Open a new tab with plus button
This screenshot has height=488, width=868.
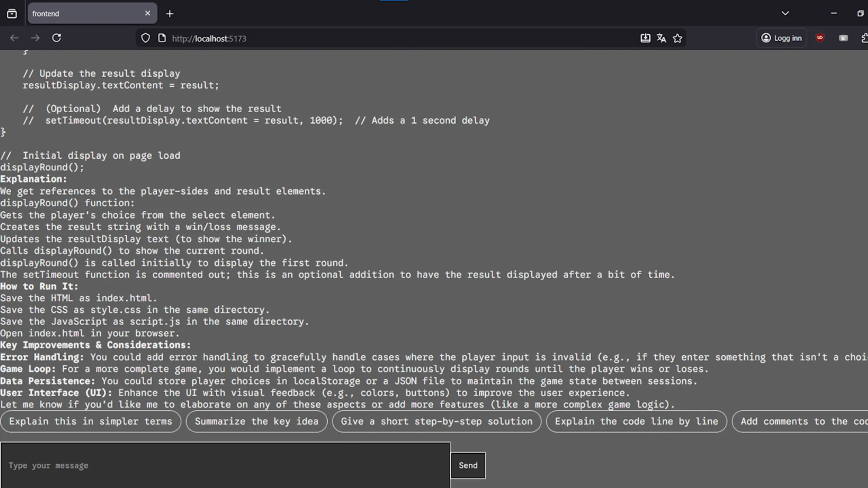pyautogui.click(x=170, y=14)
